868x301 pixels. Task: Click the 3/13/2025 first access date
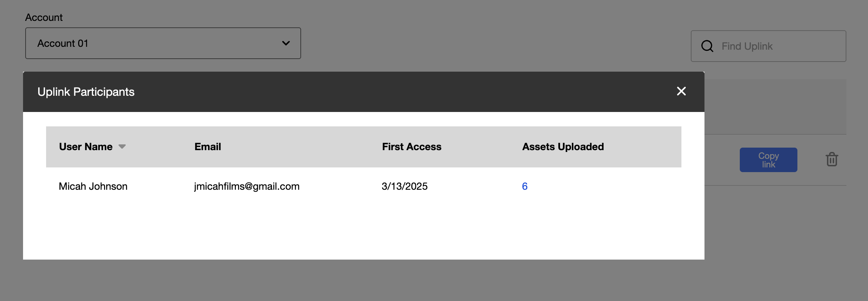pyautogui.click(x=404, y=186)
